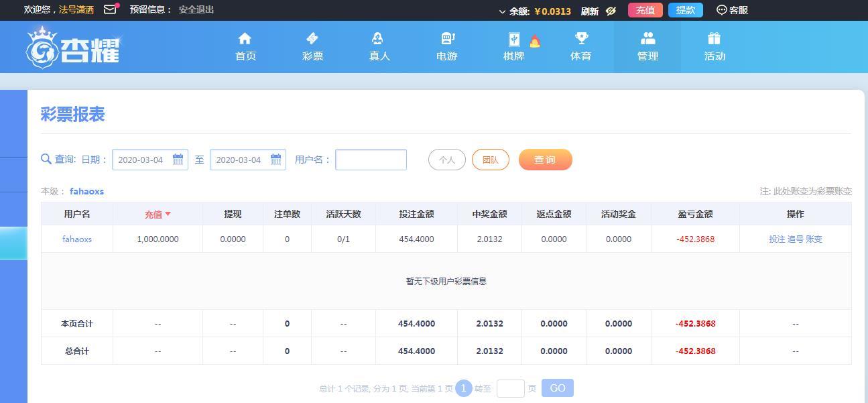Open the 活动 activities gift icon
Viewport: 868px width, 403px height.
tap(715, 39)
